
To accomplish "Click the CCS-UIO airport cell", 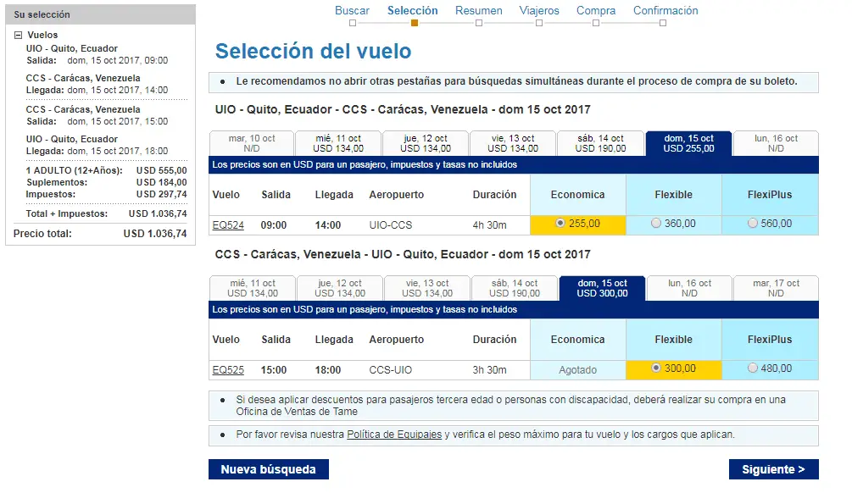I will pos(391,370).
